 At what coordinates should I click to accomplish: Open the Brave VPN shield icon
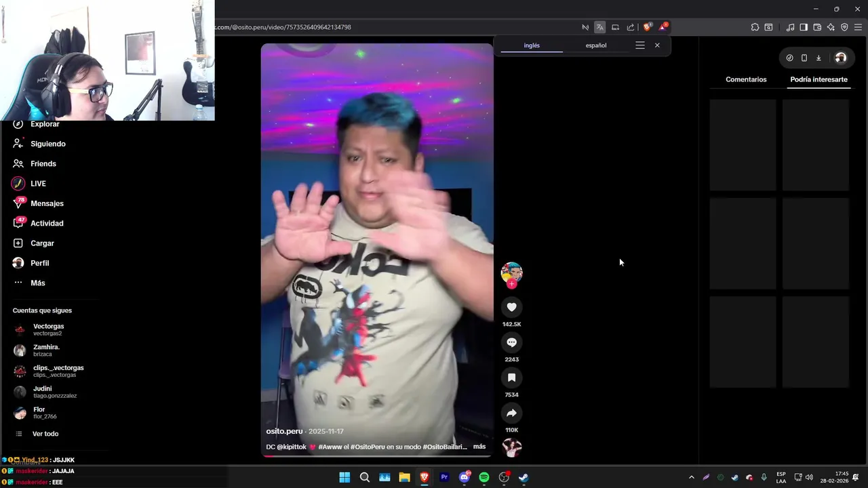point(844,27)
